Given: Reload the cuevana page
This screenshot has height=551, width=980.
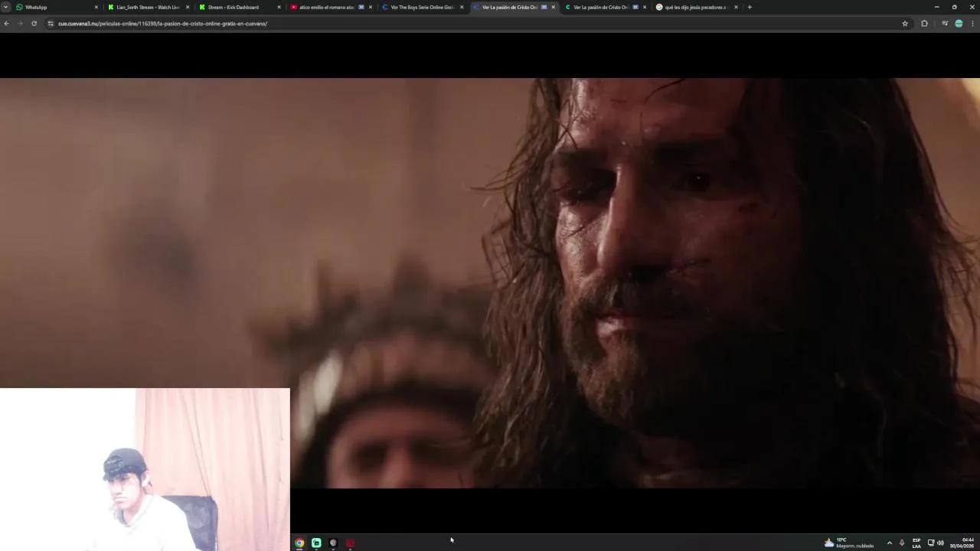Looking at the screenshot, I should (34, 24).
